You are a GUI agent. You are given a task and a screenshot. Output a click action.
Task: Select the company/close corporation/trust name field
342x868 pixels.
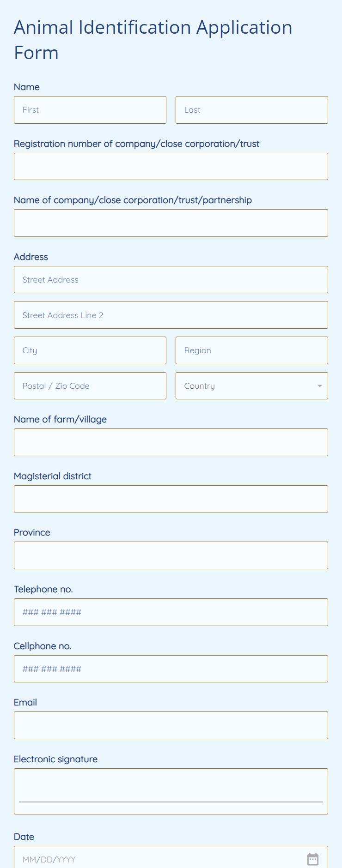[171, 223]
